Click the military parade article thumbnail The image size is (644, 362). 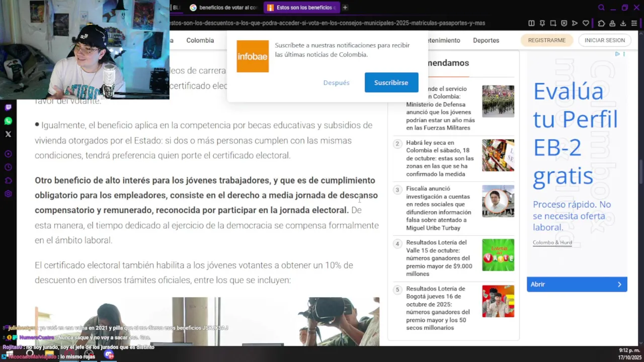[x=498, y=101]
